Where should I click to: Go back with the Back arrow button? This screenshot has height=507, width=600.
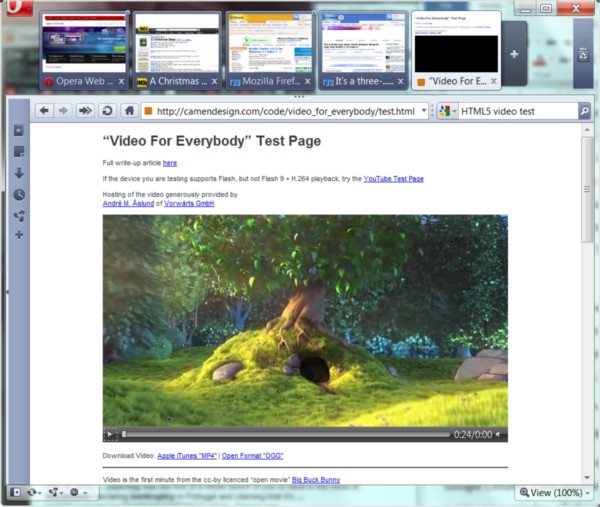click(44, 111)
